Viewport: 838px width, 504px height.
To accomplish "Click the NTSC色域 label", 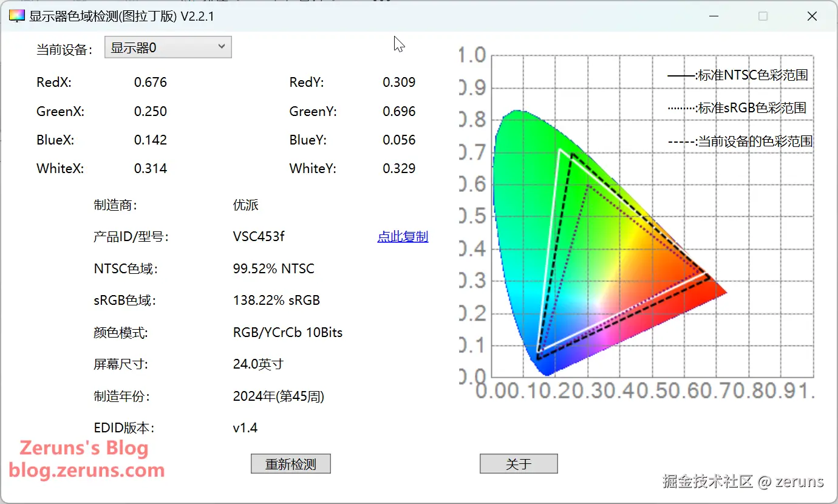I will [x=126, y=268].
